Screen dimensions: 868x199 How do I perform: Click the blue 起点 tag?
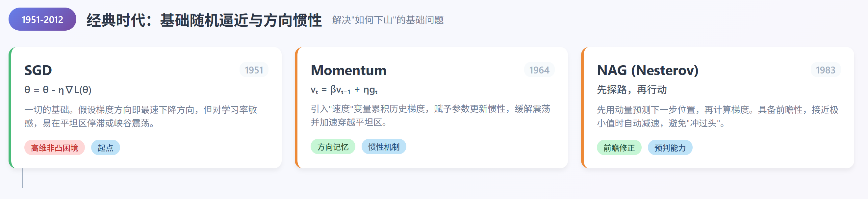105,148
